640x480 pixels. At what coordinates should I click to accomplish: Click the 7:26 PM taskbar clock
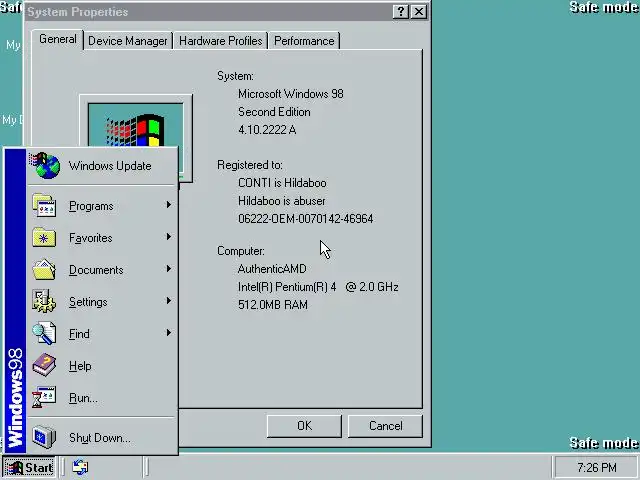(x=597, y=467)
